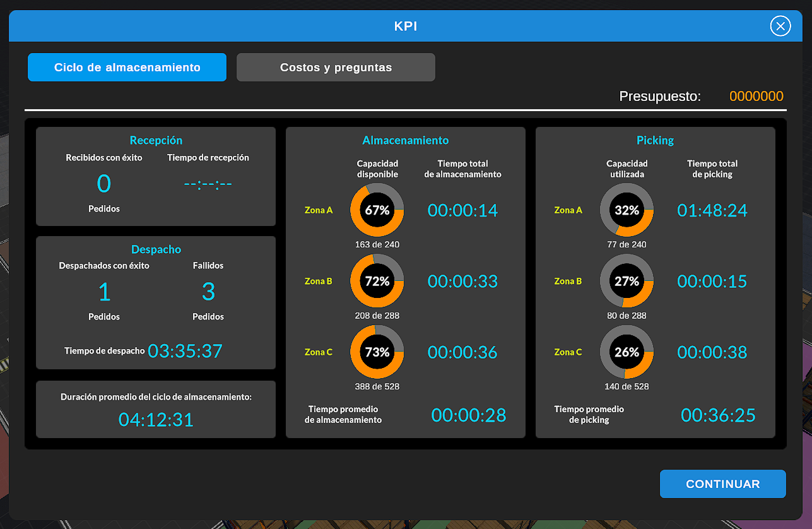Click Picking Zona A 32% donut chart
Viewport: 812px width, 529px height.
coord(627,210)
